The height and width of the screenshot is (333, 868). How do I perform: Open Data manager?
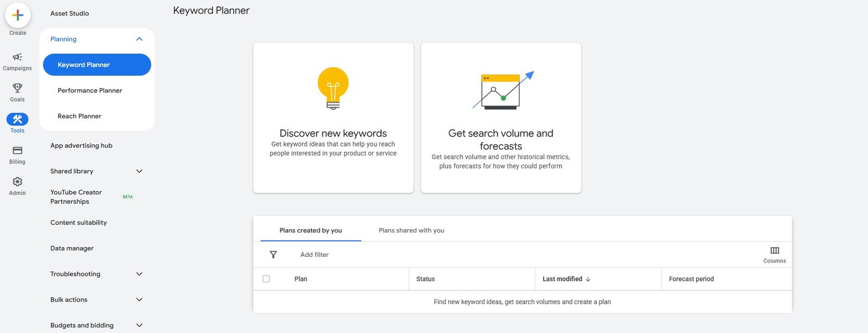point(72,248)
